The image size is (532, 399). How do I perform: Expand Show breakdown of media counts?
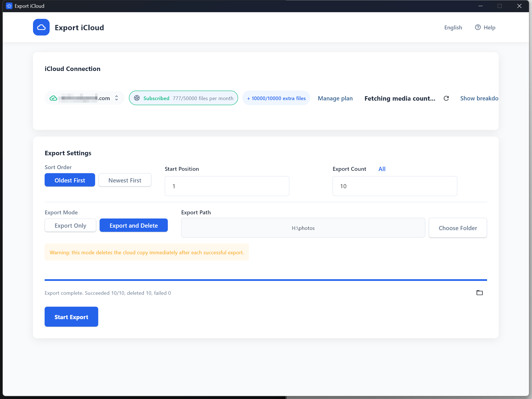pos(479,98)
